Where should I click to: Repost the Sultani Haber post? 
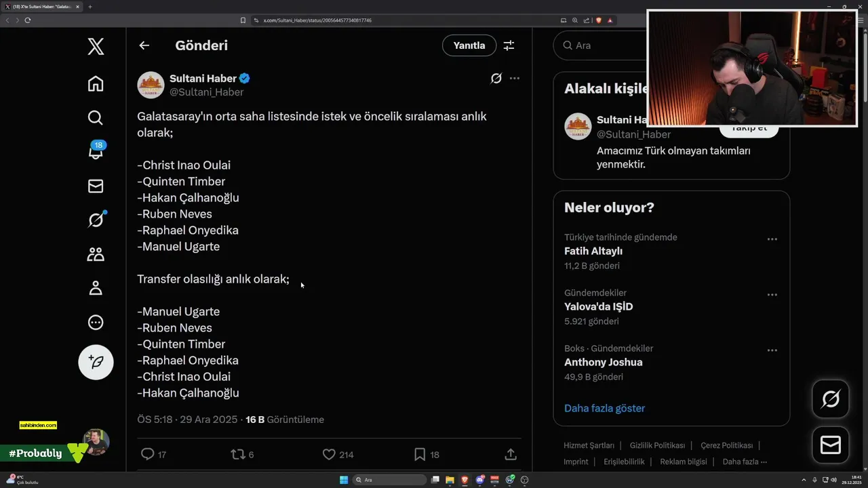pyautogui.click(x=238, y=454)
